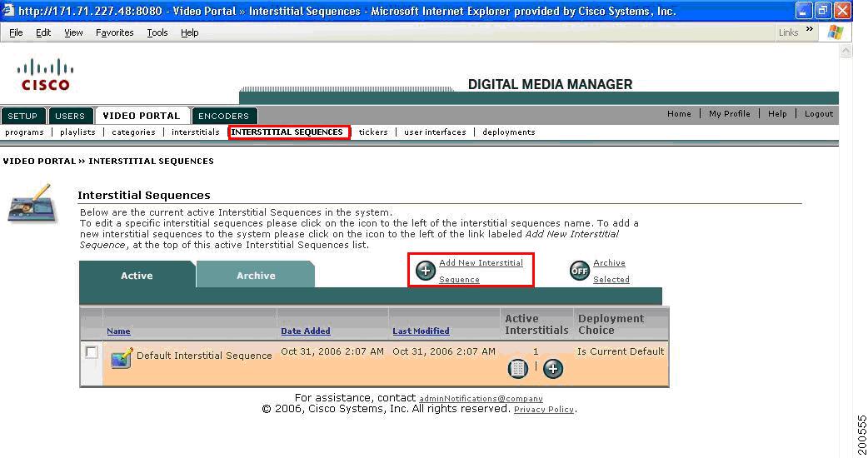868x458 pixels.
Task: Select the VIDEO PORTAL tab
Action: pyautogui.click(x=142, y=116)
